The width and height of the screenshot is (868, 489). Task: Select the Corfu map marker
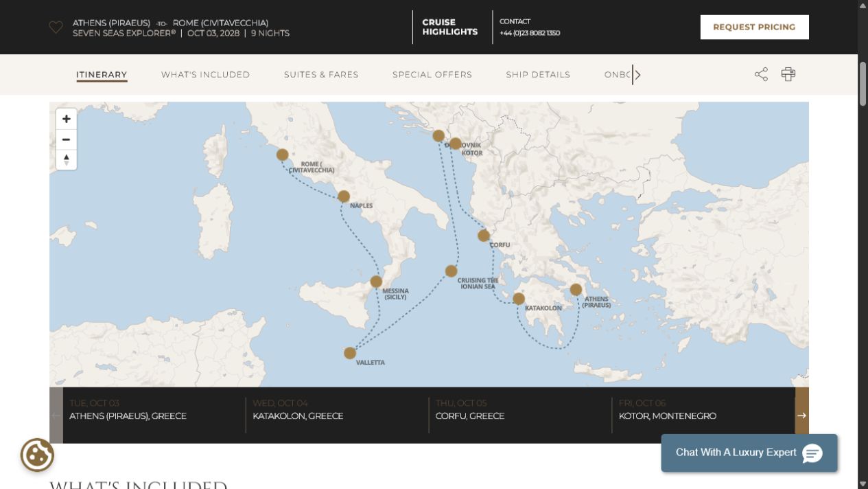click(484, 236)
